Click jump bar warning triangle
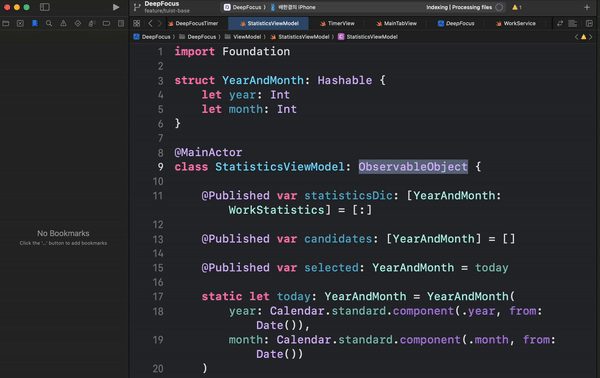Screen dimensions: 600x378 point(584,37)
